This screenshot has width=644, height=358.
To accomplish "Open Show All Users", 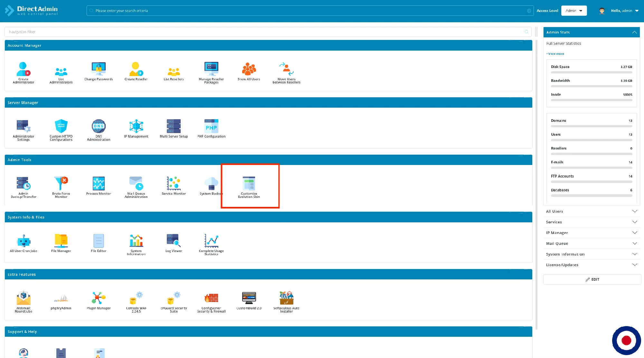I will tap(249, 71).
